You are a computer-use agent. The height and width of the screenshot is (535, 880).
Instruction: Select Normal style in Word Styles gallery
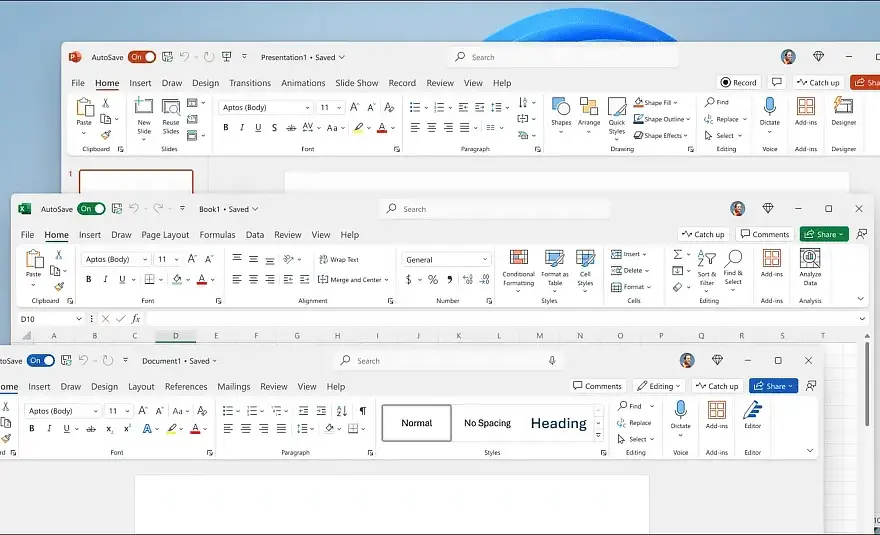[x=416, y=423]
